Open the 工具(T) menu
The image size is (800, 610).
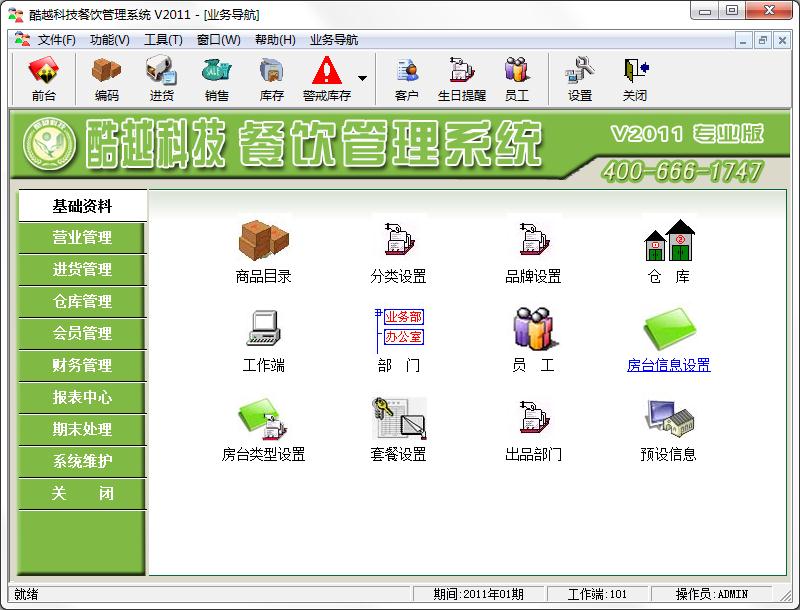pyautogui.click(x=163, y=40)
